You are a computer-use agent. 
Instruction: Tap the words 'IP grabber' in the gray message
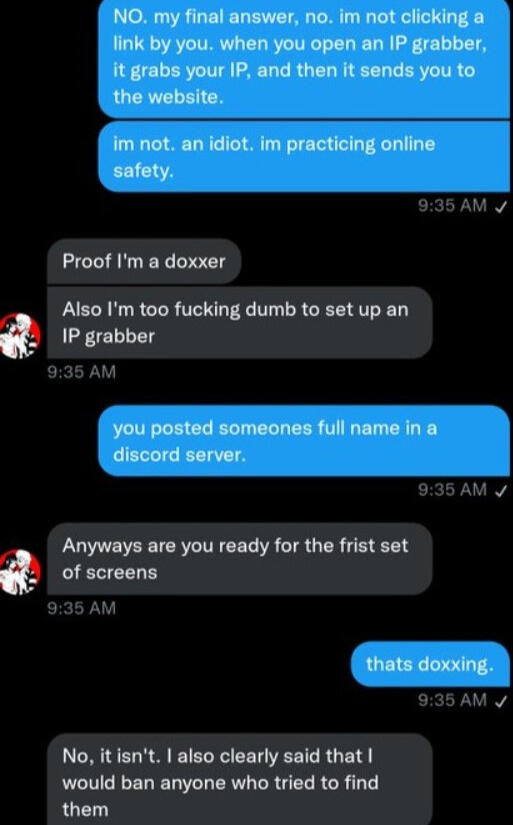[108, 337]
